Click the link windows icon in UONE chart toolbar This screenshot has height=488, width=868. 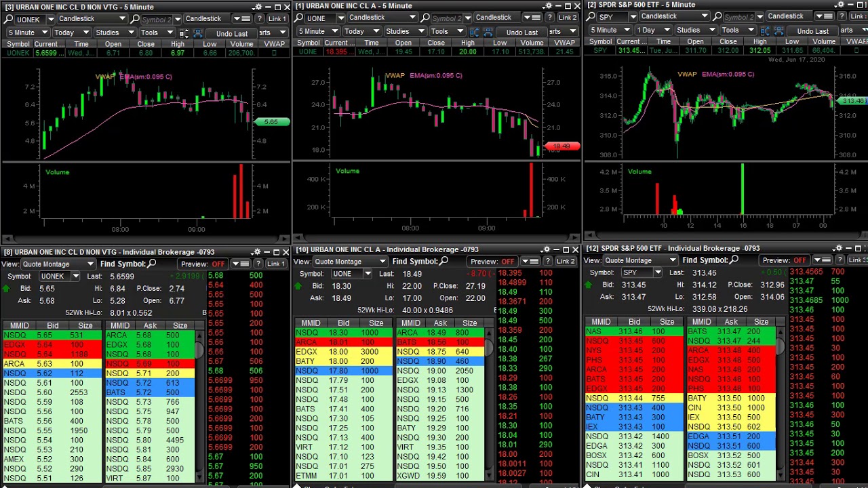[x=488, y=32]
